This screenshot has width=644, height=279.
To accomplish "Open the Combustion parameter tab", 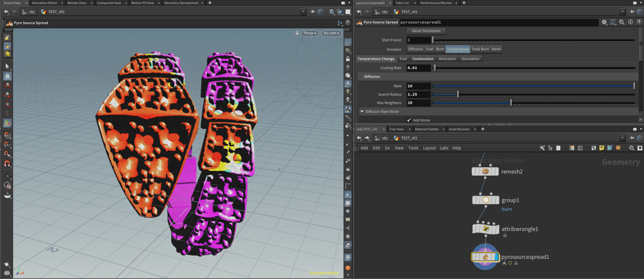I will 423,58.
